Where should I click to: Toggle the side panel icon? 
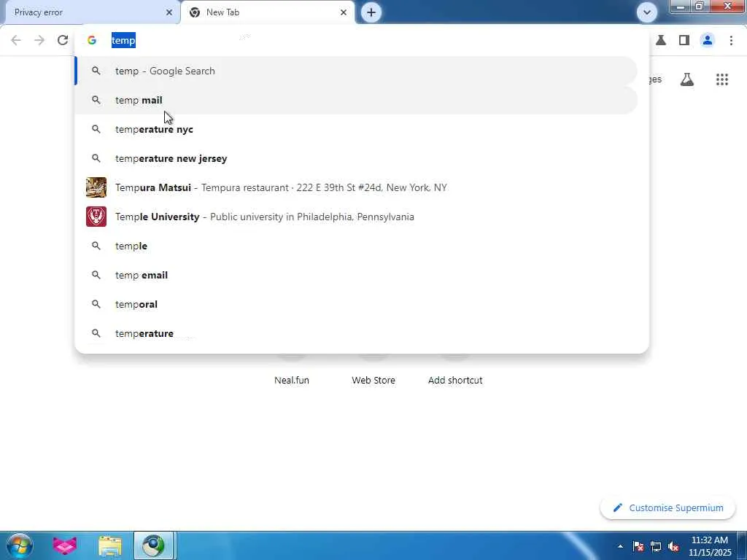coord(684,41)
